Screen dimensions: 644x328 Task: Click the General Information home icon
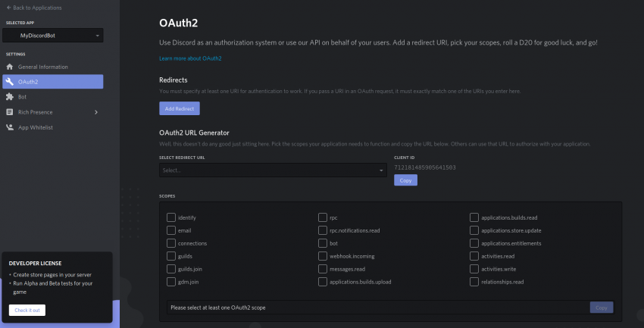9,67
